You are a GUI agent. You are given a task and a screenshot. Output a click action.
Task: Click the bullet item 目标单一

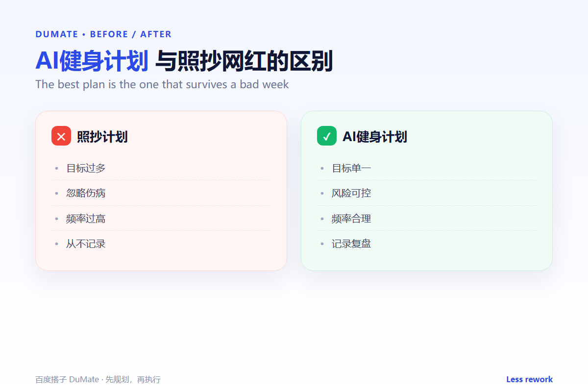[x=351, y=168]
